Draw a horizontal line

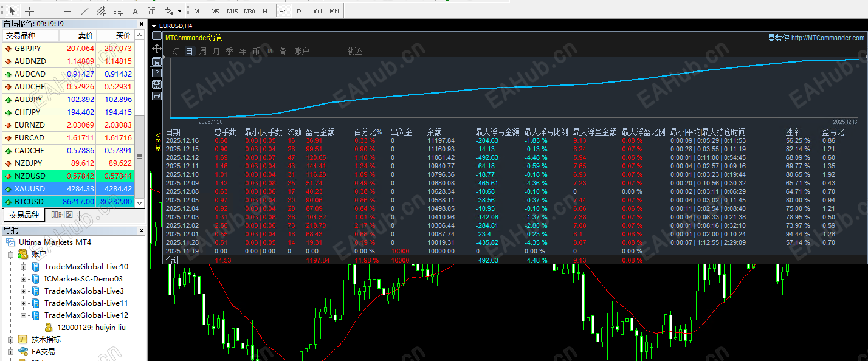click(67, 11)
